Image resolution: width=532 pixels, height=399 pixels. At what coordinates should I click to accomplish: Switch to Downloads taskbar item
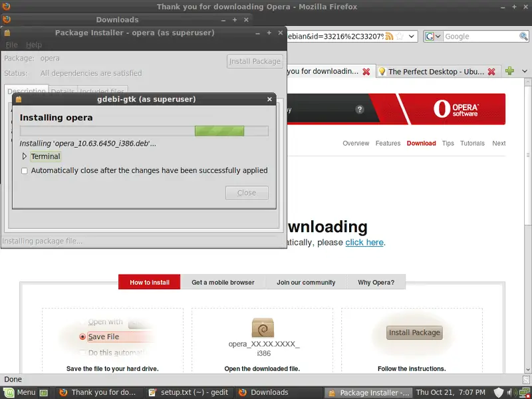click(x=278, y=392)
